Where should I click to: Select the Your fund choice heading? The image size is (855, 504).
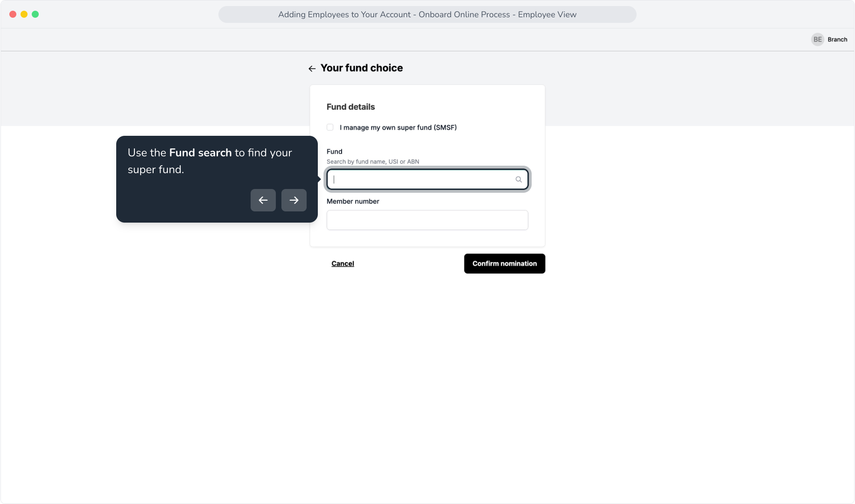[x=362, y=68]
